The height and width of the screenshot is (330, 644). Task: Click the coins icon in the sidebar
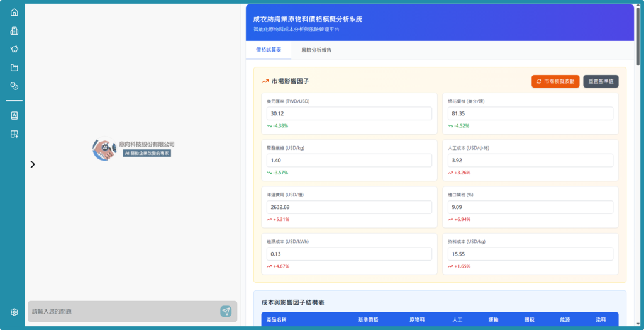point(14,86)
